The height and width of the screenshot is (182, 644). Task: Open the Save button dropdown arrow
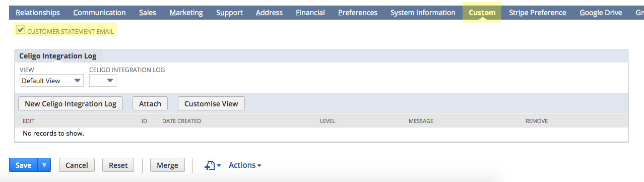(44, 165)
